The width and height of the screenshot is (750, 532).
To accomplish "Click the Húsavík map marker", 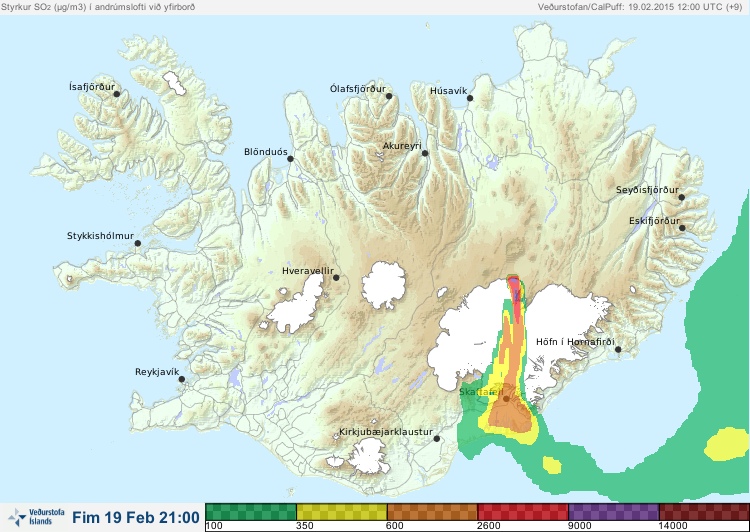I will 470,98.
